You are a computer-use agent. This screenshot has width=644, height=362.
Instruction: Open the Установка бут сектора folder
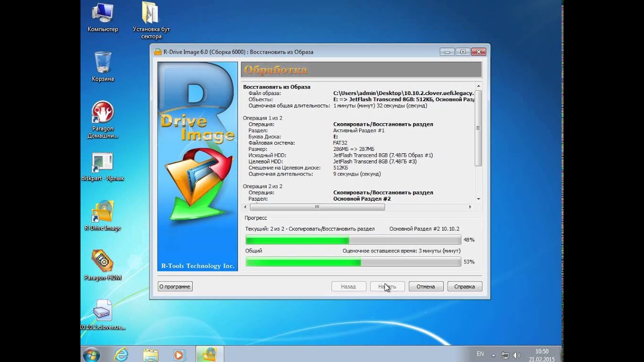pos(151,20)
